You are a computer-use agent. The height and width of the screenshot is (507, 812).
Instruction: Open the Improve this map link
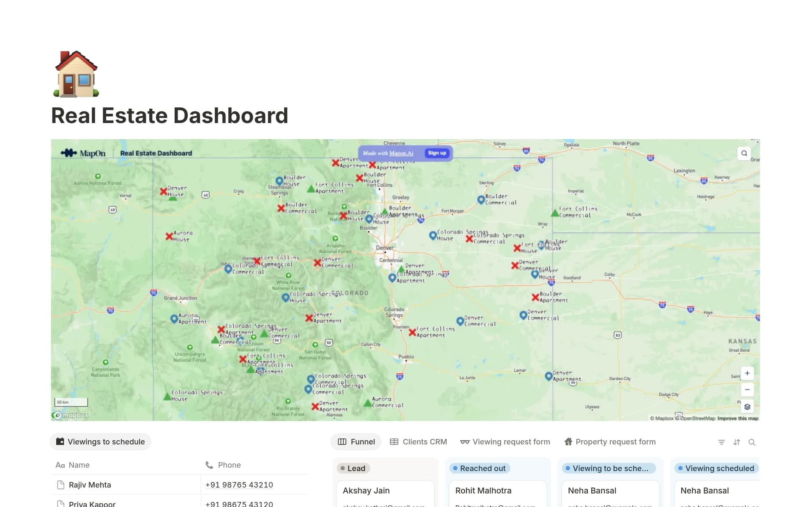738,418
